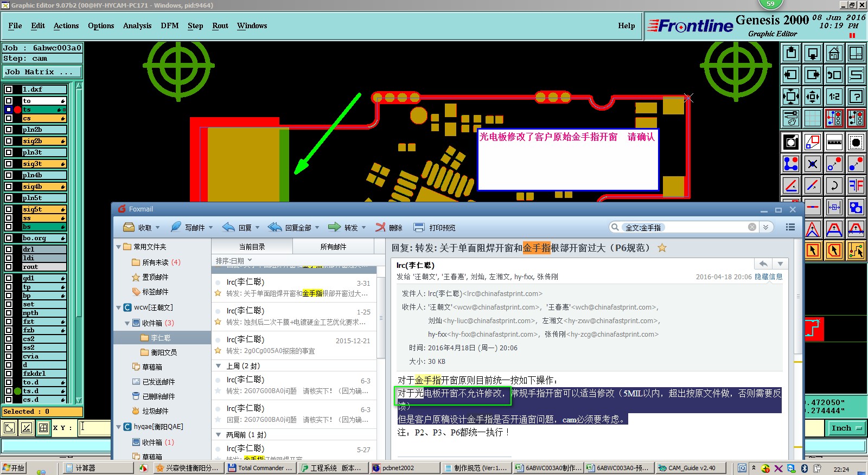Select the first orange arrow pointer tool

813,251
